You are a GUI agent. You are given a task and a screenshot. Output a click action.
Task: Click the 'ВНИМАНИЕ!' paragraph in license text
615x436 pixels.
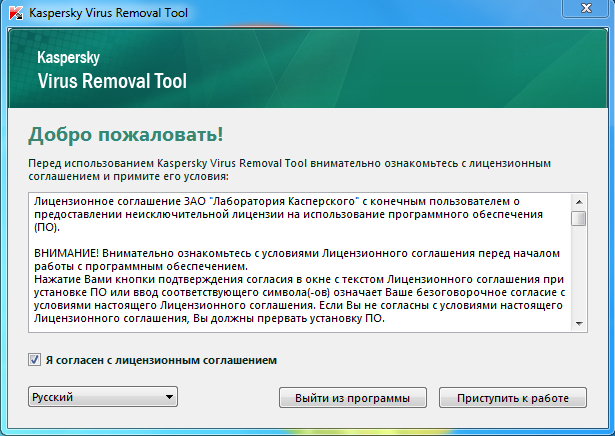297,260
